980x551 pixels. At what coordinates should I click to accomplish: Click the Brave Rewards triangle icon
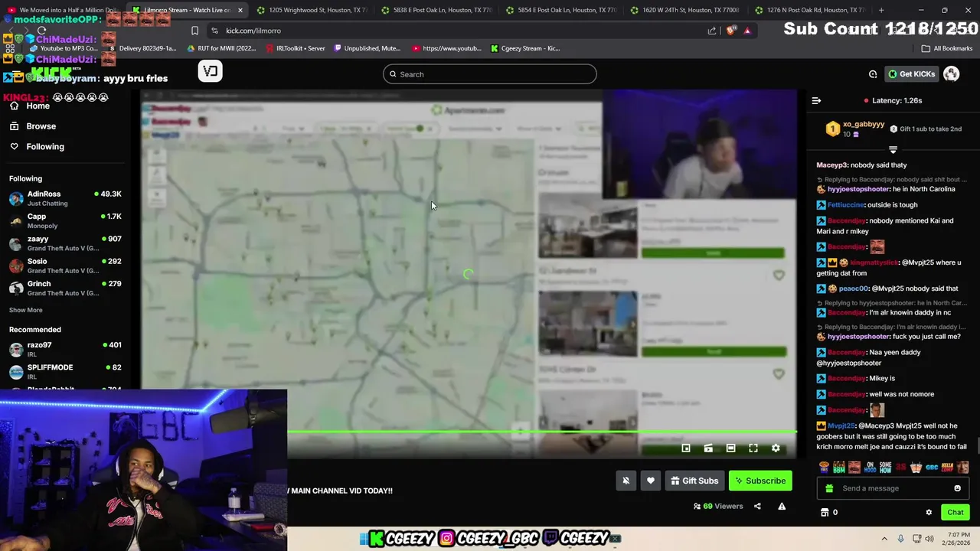pos(747,31)
